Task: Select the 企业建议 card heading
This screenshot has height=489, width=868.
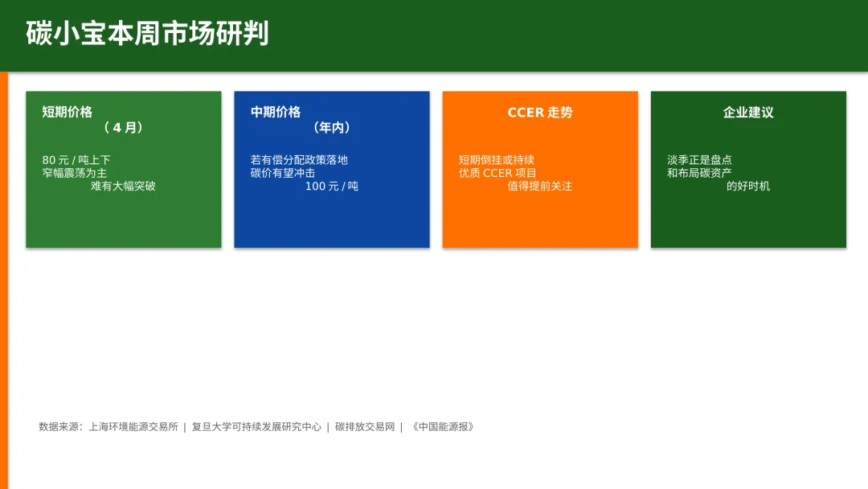Action: [x=748, y=113]
